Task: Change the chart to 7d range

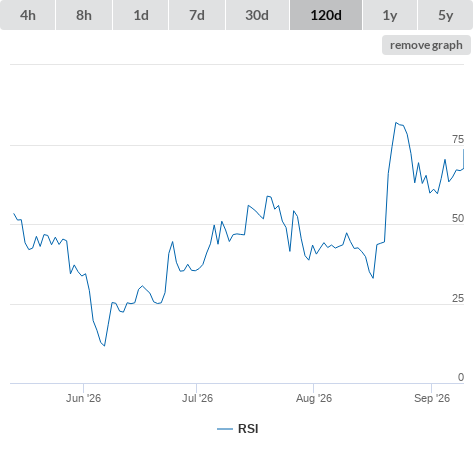Action: coord(197,15)
